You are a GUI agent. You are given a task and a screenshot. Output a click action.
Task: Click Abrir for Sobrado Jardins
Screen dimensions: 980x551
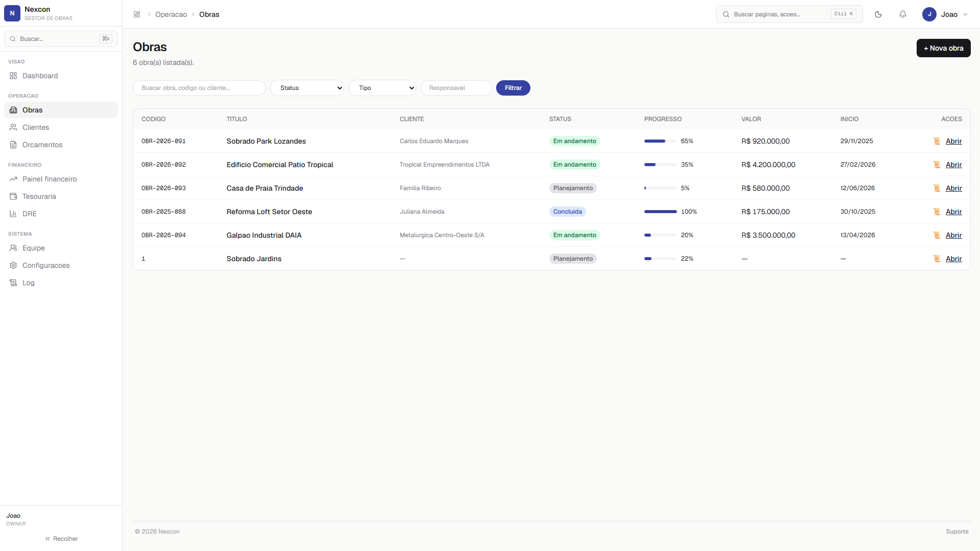click(953, 259)
